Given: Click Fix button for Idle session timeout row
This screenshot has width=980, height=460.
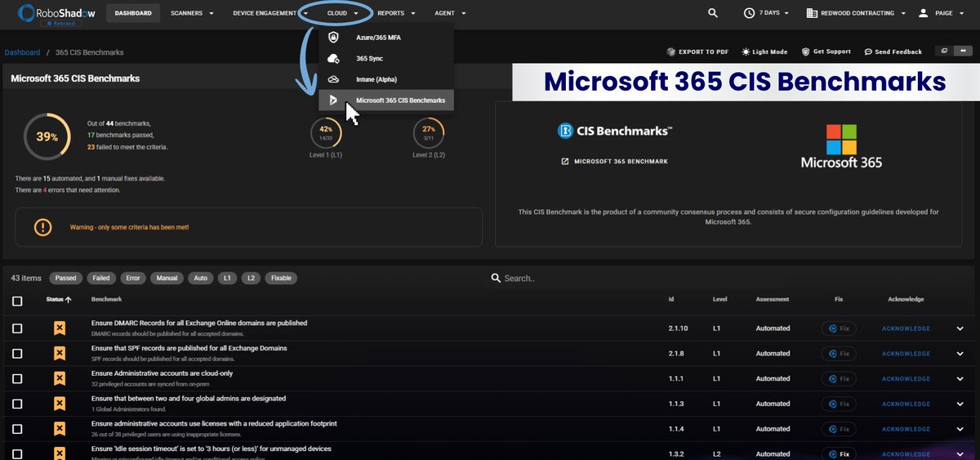Looking at the screenshot, I should pos(839,453).
